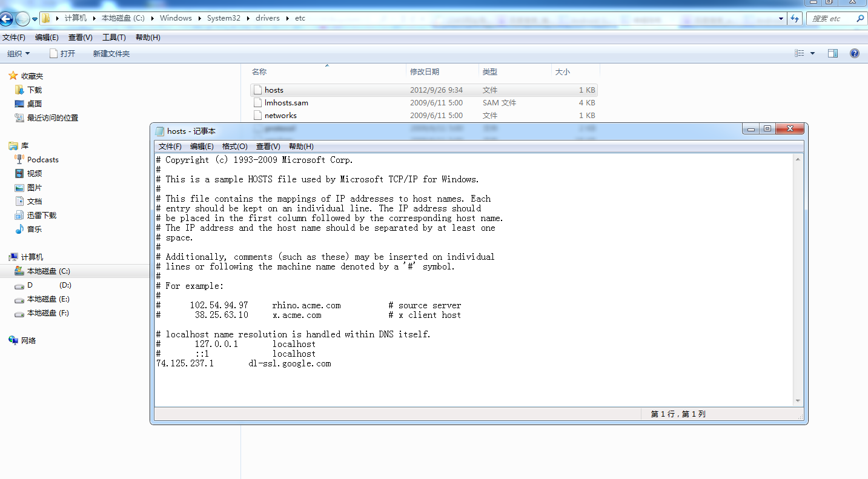Click the magnifier icon in search box
The width and height of the screenshot is (868, 479).
coord(860,19)
